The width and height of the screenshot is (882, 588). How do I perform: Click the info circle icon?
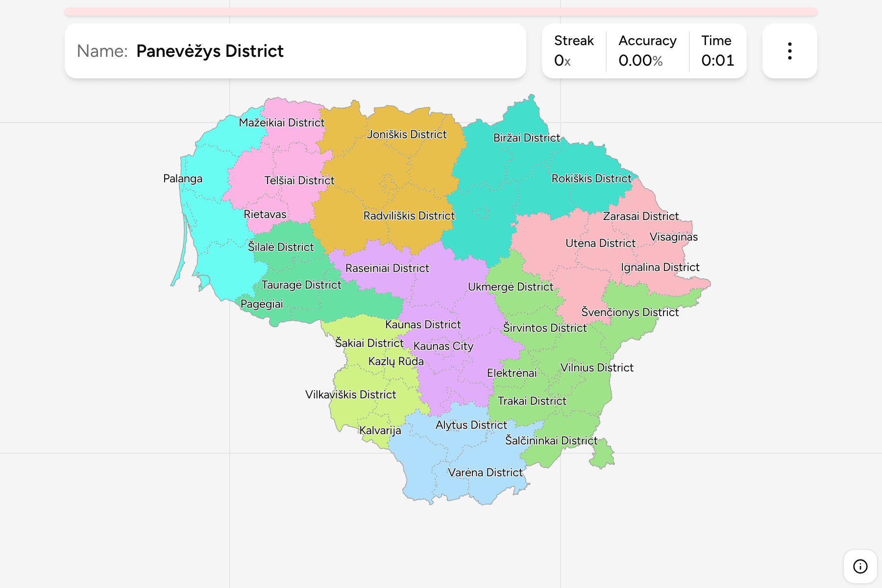coord(860,566)
